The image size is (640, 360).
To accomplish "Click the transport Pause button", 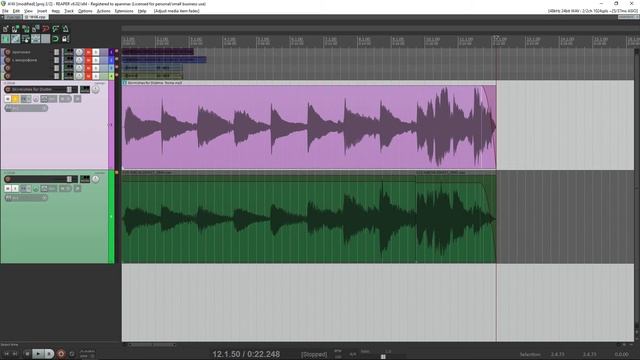I will (x=49, y=353).
